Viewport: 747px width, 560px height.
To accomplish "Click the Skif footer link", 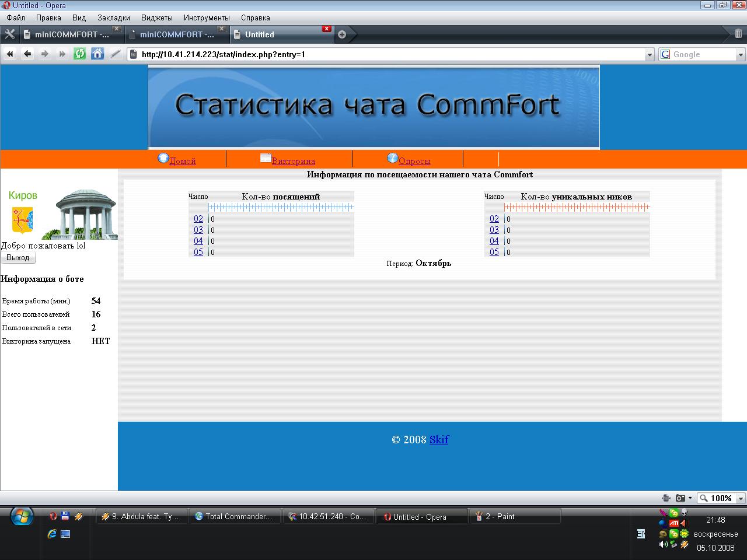I will (439, 440).
